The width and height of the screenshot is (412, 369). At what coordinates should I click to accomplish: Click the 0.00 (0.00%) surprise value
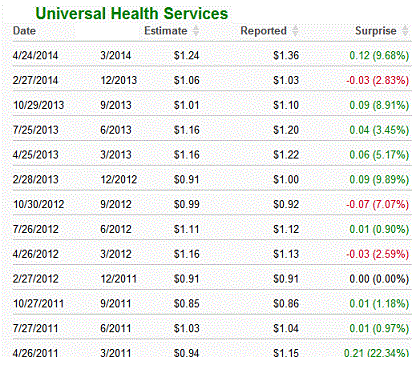coord(379,279)
